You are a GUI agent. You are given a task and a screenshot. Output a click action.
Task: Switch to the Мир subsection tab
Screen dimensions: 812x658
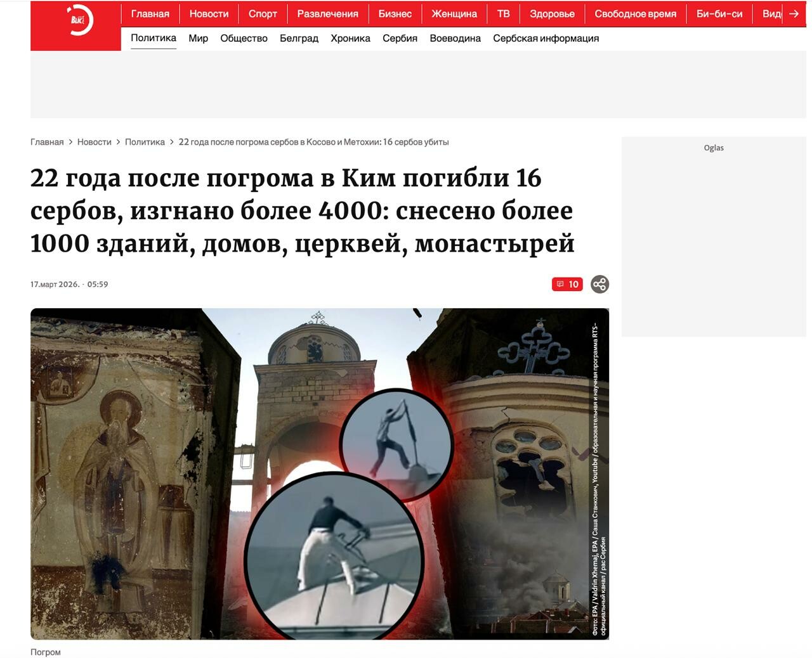tap(198, 38)
